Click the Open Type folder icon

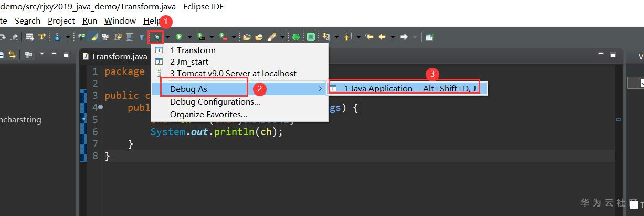(x=247, y=37)
